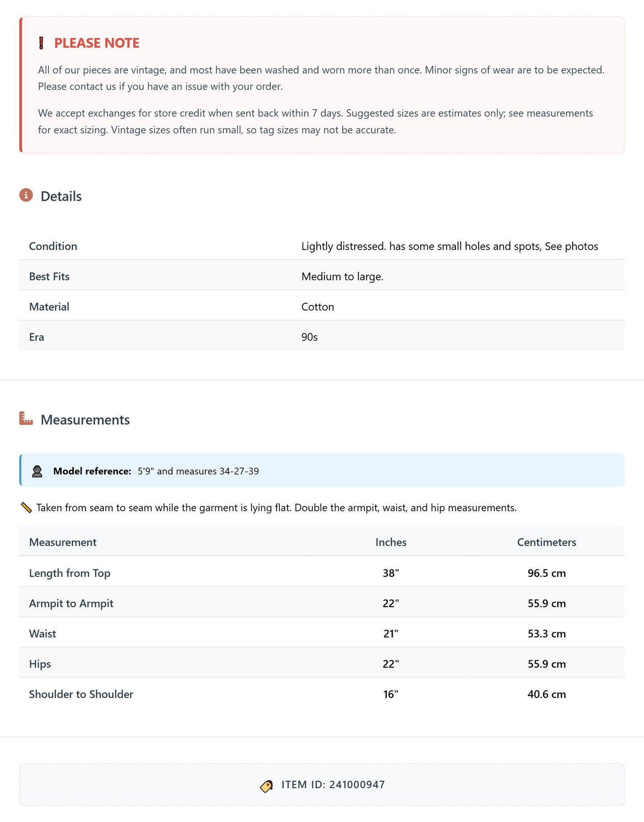This screenshot has height=822, width=644.
Task: Click the ITEM ID 241000947 text
Action: (333, 785)
